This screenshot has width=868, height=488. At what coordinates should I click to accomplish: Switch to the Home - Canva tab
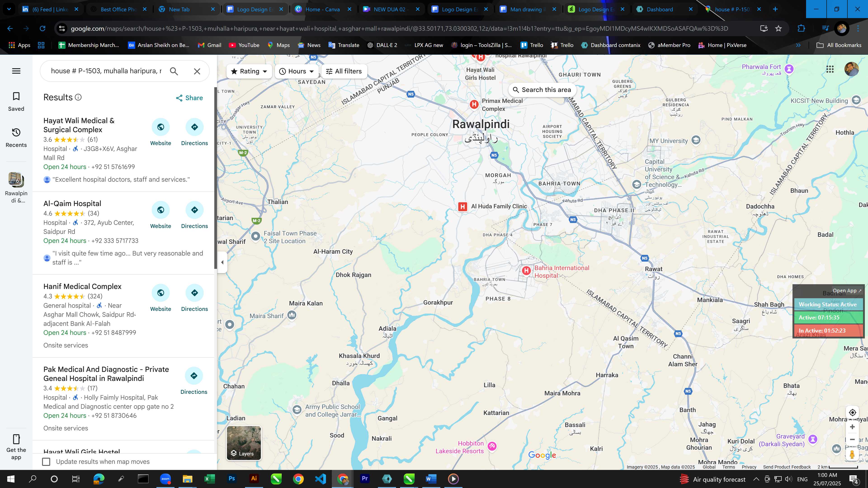pyautogui.click(x=323, y=9)
